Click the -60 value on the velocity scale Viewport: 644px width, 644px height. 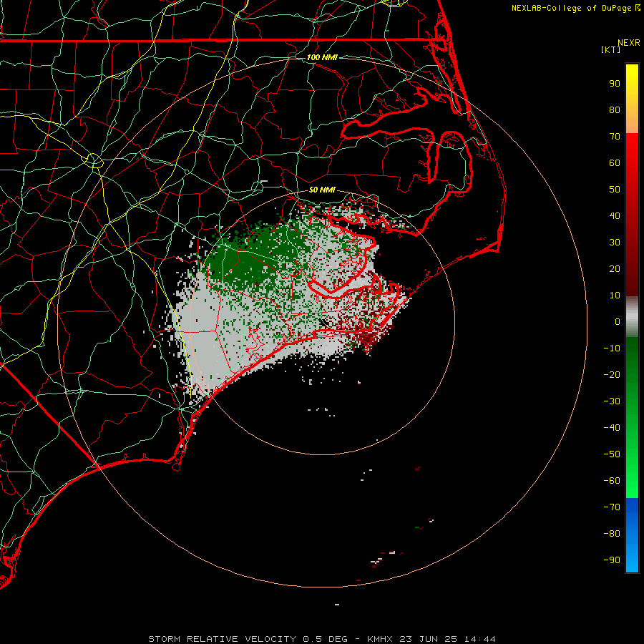tap(612, 481)
